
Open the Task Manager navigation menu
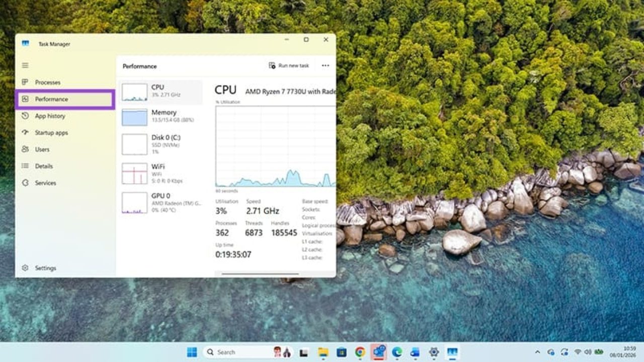(25, 65)
